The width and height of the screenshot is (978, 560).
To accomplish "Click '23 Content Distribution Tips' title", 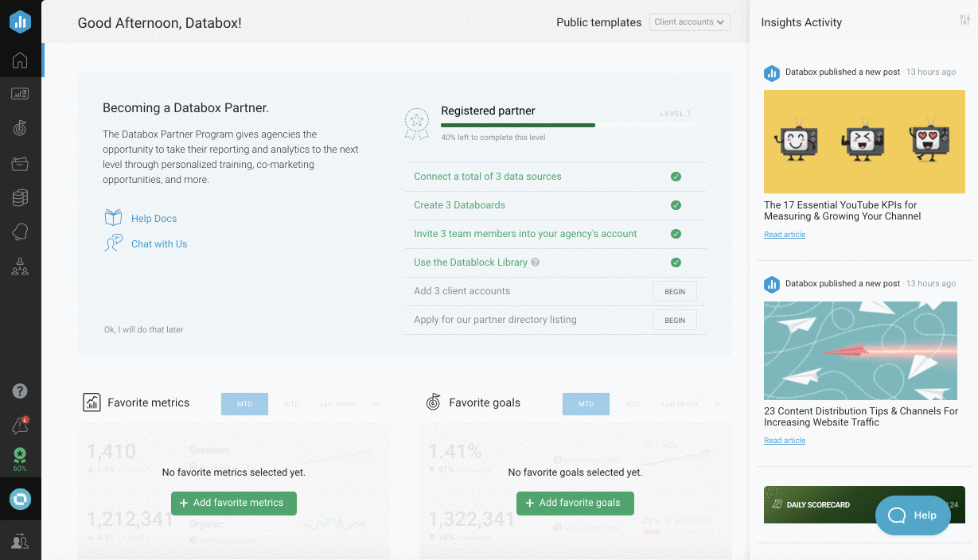I will tap(861, 417).
